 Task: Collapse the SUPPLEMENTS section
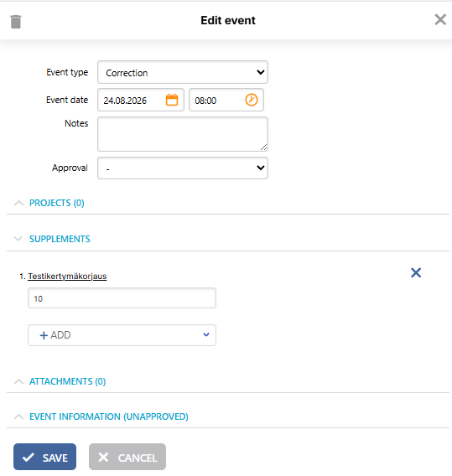pyautogui.click(x=60, y=239)
